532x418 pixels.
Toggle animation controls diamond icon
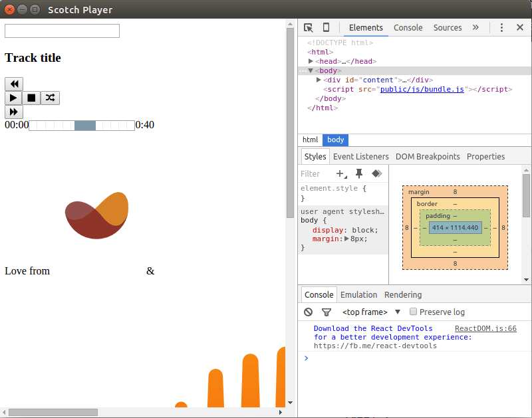376,173
